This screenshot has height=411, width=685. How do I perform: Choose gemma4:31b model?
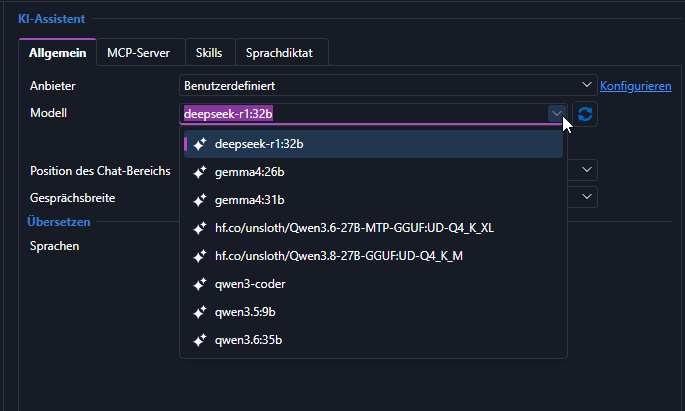point(373,200)
